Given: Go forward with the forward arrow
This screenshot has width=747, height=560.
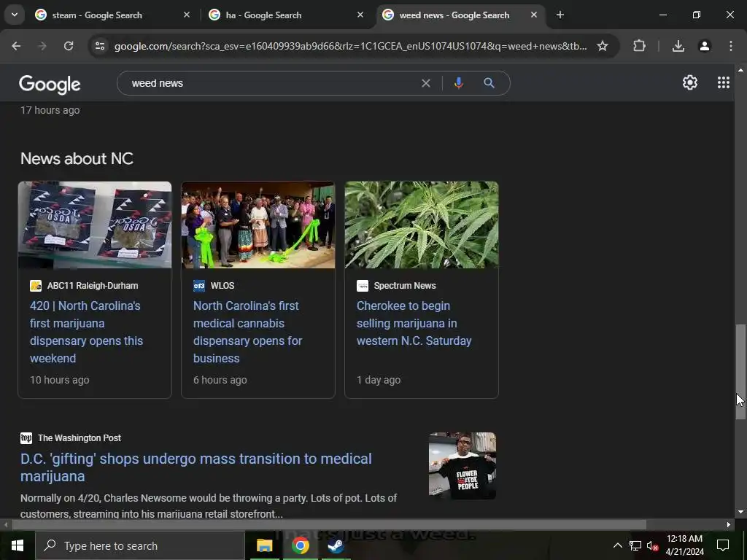Looking at the screenshot, I should click(x=42, y=46).
